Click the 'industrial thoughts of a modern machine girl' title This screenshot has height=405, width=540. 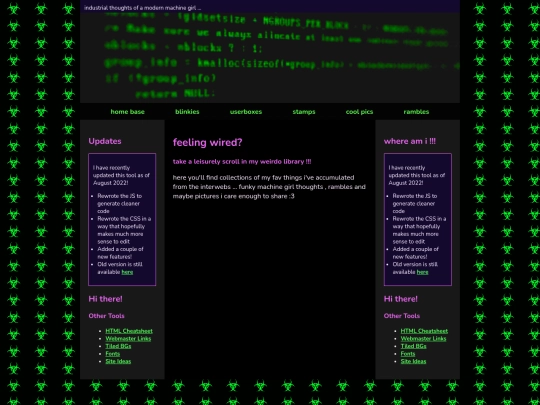142,8
